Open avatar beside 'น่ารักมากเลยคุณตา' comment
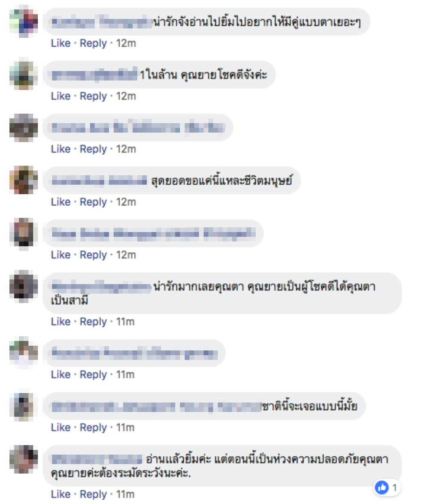Screen dimensions: 433x504 [24, 287]
